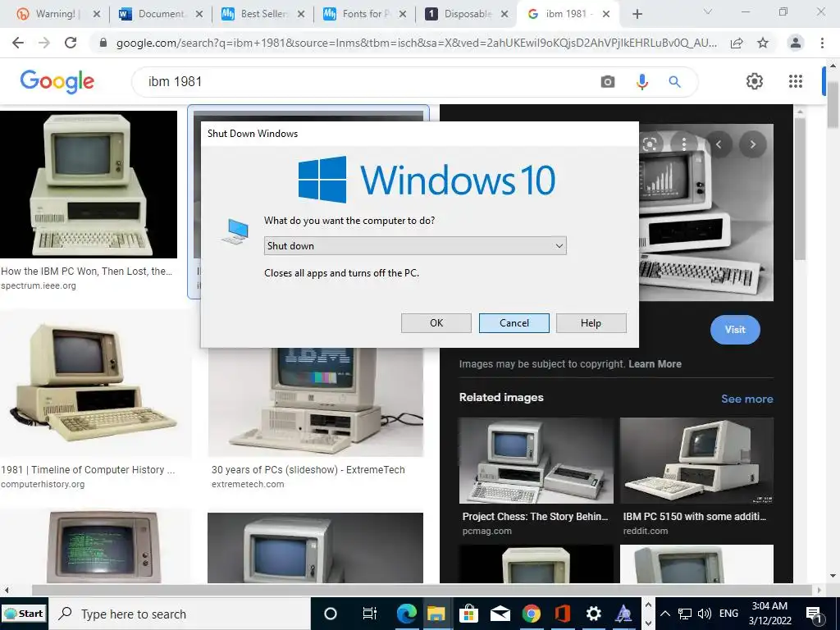Share this page icon in address bar
This screenshot has height=630, width=840.
pos(737,43)
